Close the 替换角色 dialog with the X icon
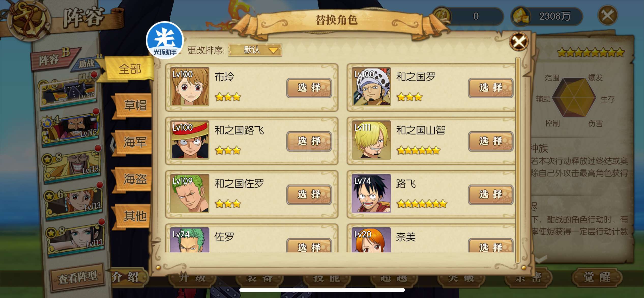This screenshot has height=298, width=644. click(x=519, y=42)
